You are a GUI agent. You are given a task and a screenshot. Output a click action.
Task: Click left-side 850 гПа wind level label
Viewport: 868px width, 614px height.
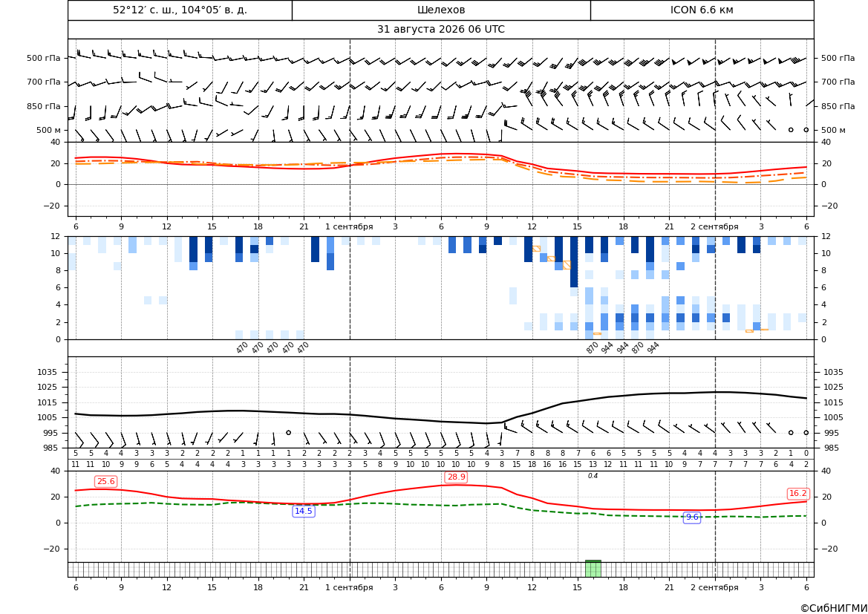44,106
